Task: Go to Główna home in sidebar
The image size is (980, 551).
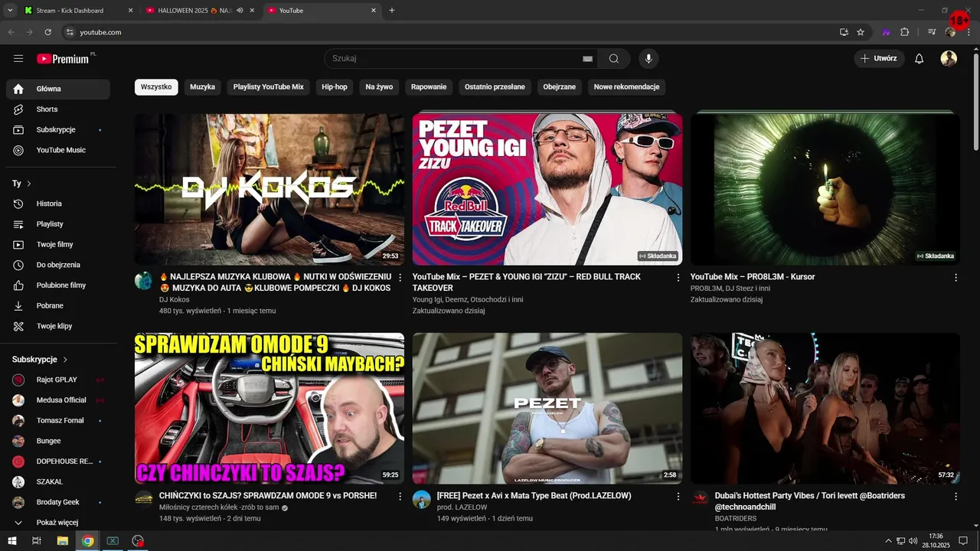Action: pyautogui.click(x=58, y=89)
